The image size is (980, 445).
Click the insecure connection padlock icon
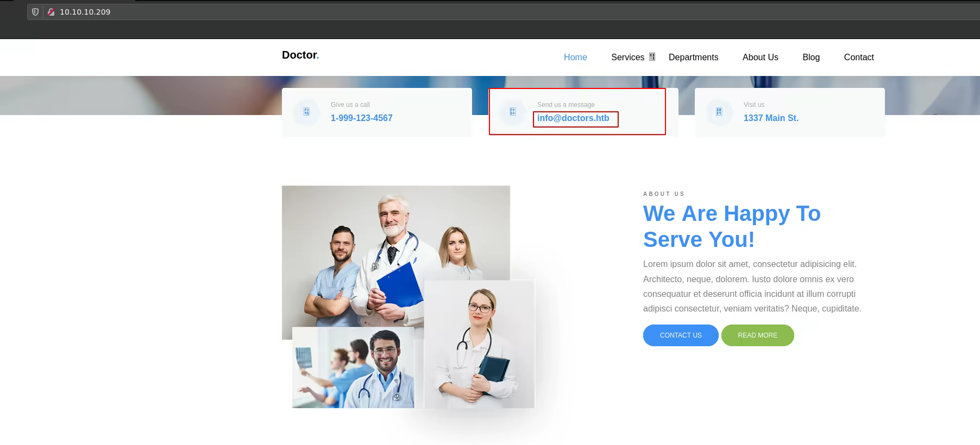(x=51, y=12)
